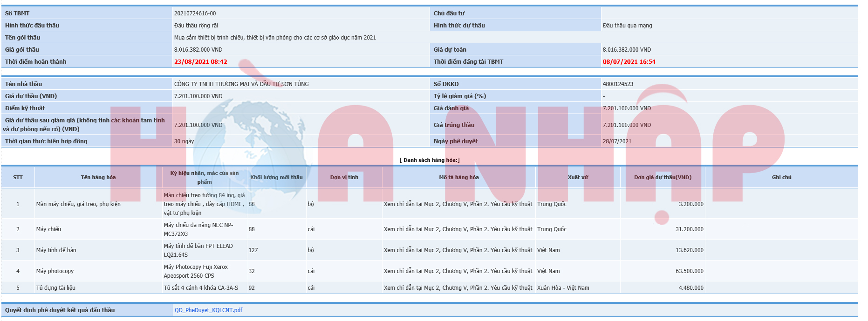Click the Đơn vị tính column header
The image size is (868, 321).
pyautogui.click(x=344, y=177)
